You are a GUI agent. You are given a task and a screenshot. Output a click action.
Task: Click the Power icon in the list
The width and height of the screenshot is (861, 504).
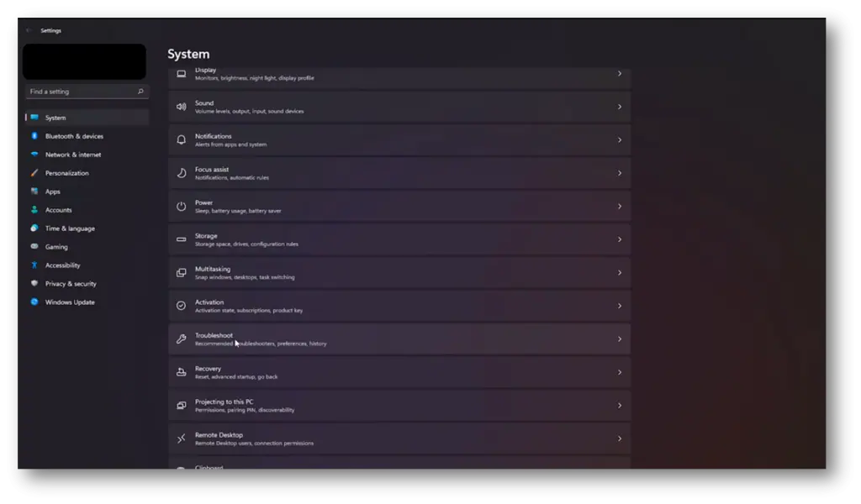tap(182, 206)
